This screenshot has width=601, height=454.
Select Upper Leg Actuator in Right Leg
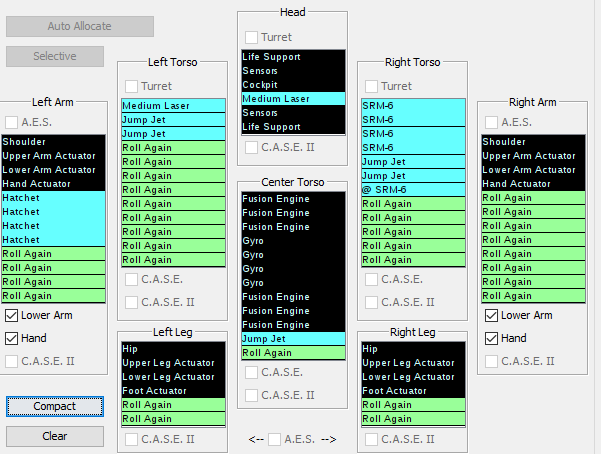[413, 363]
